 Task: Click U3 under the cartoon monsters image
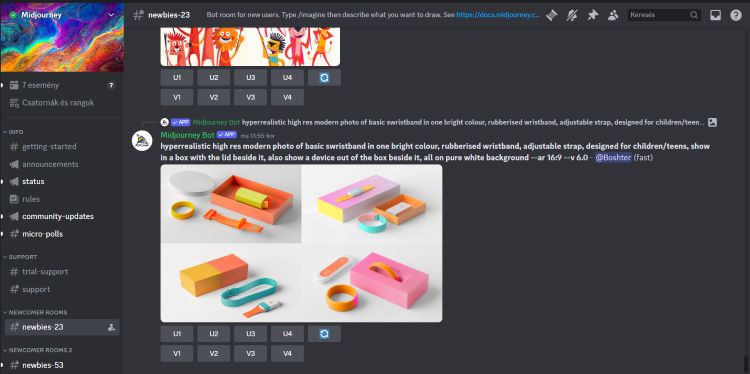click(251, 77)
